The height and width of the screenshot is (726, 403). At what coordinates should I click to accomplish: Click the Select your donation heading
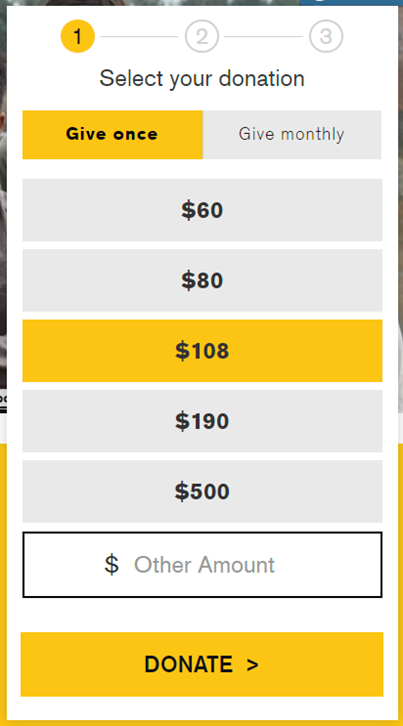tap(202, 78)
